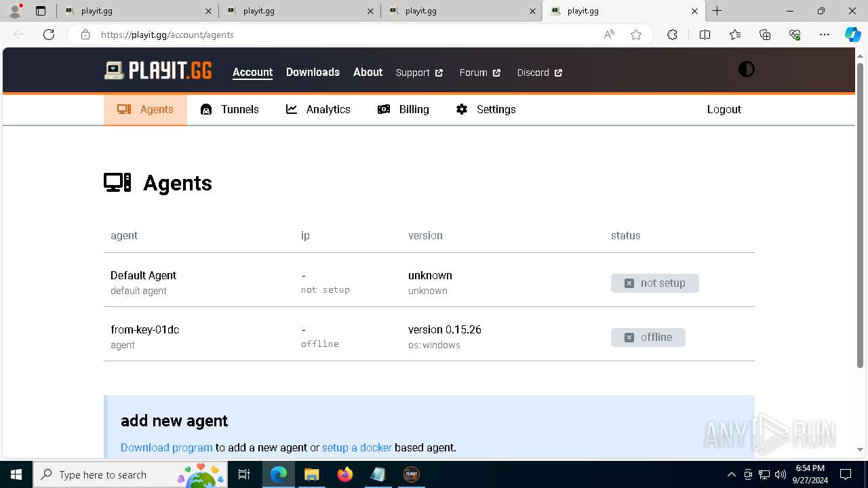Image resolution: width=868 pixels, height=488 pixels.
Task: Click the Read aloud icon
Action: (609, 35)
